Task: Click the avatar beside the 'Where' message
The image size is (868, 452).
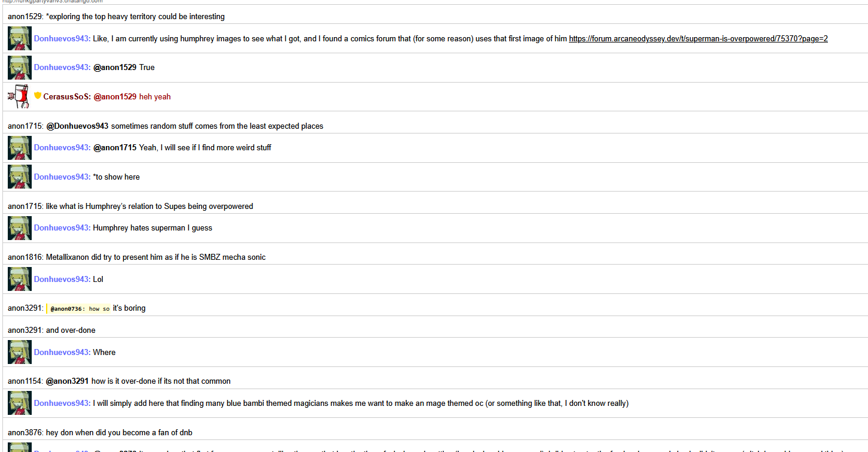Action: coord(19,352)
